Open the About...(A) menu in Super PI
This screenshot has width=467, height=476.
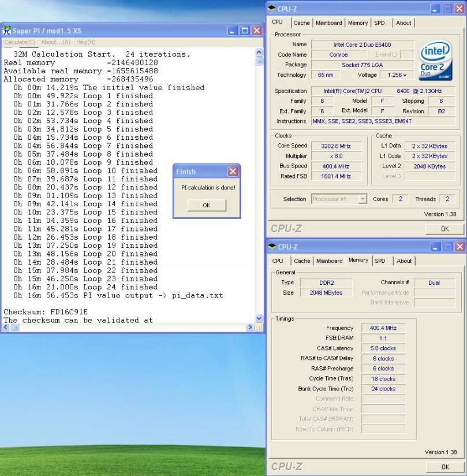[55, 42]
